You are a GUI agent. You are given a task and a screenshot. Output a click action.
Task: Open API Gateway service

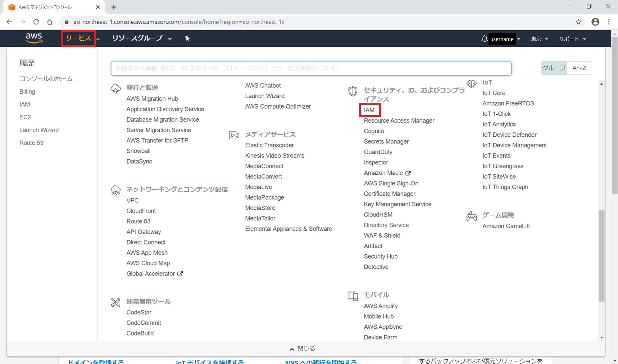click(x=144, y=232)
